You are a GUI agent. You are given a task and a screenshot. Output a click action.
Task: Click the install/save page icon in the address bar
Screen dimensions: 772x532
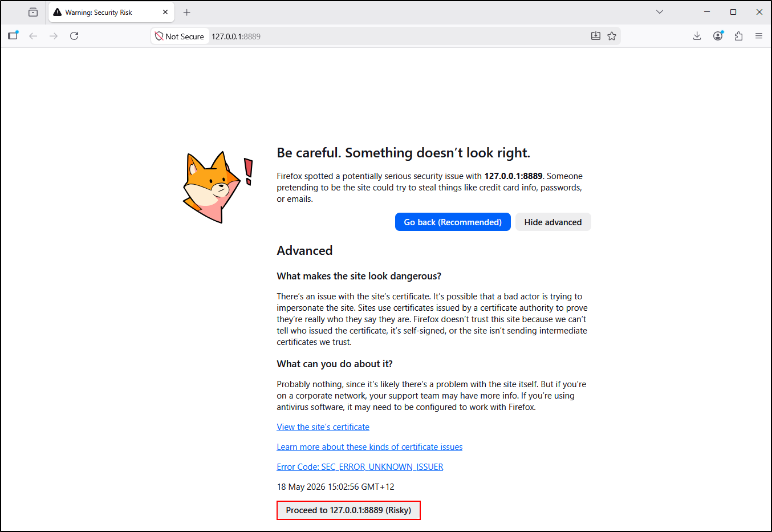596,36
